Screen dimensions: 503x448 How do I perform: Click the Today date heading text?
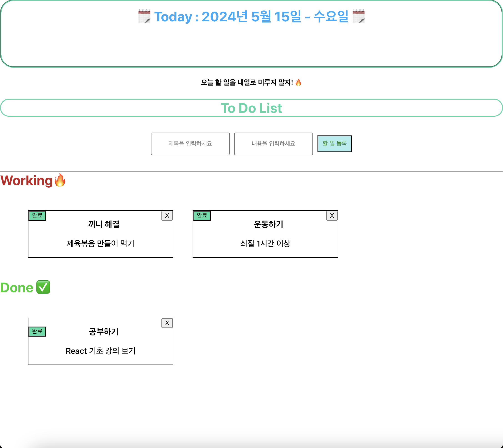click(251, 17)
